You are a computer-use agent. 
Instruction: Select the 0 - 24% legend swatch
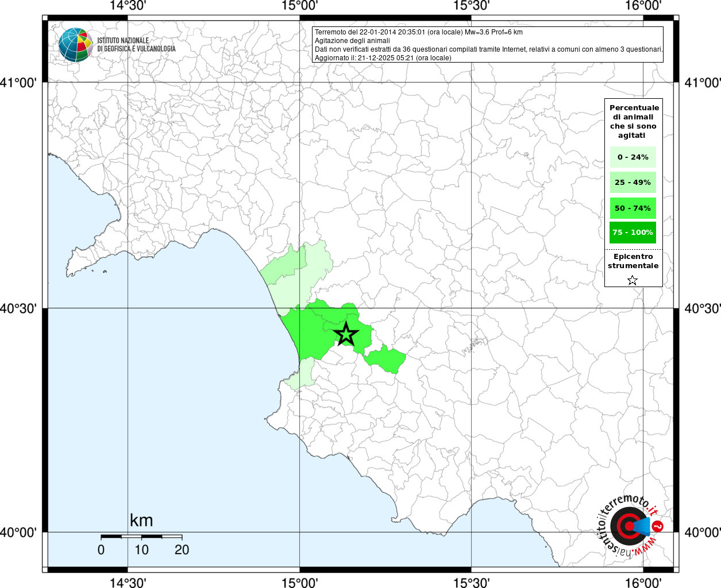tap(633, 157)
